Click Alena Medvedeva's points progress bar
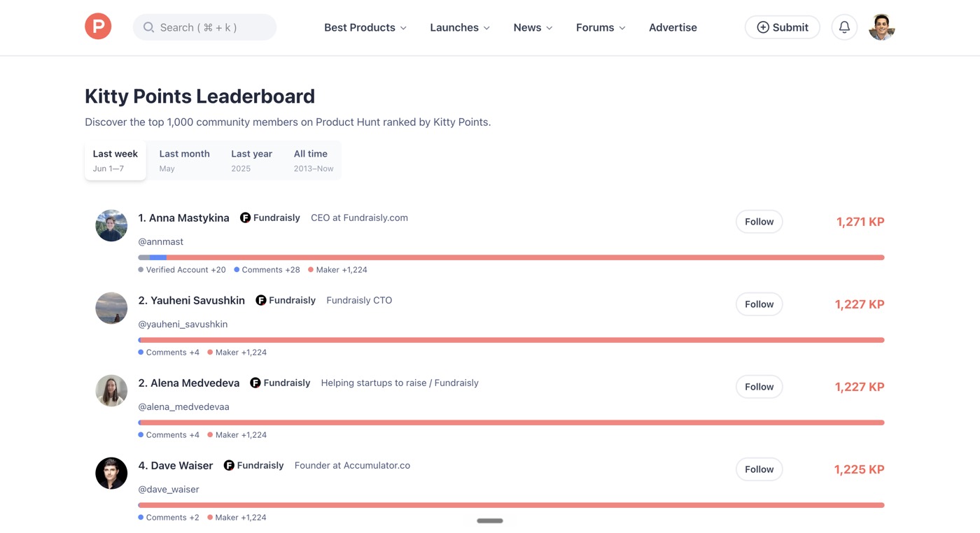 (511, 422)
